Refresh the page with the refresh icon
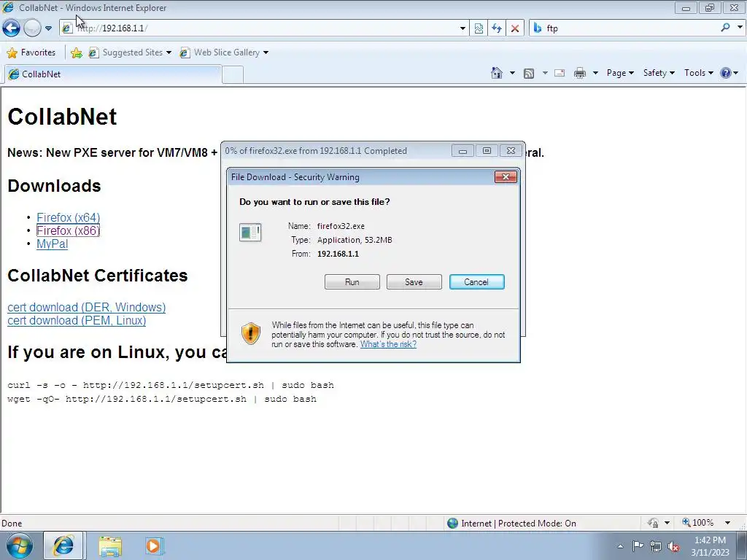Screen dimensions: 747x560 [x=496, y=28]
